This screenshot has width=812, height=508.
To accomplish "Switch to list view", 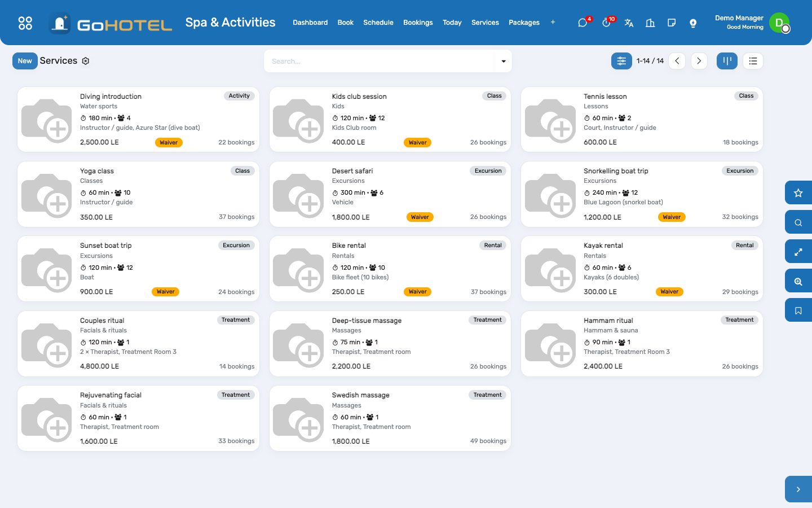I will tap(753, 61).
